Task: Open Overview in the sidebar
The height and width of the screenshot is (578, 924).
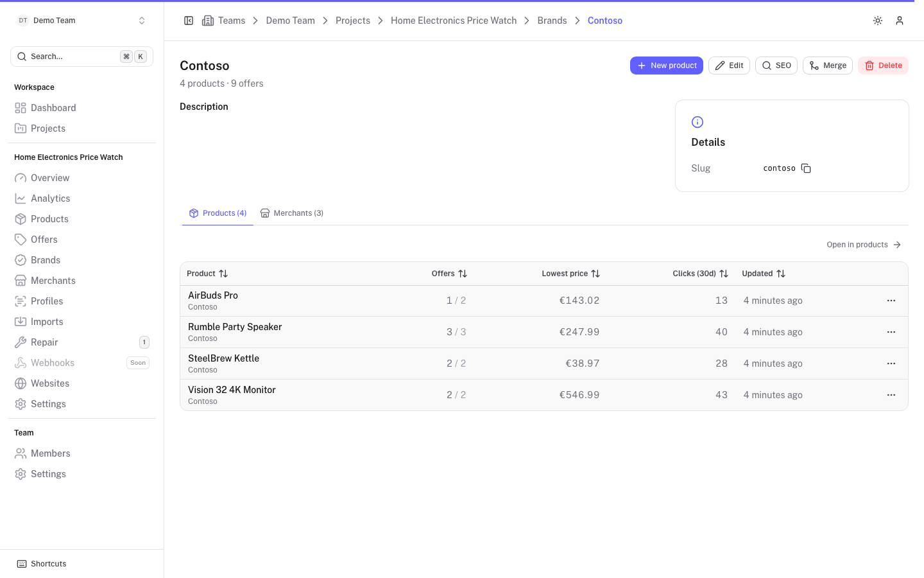Action: 81,178
